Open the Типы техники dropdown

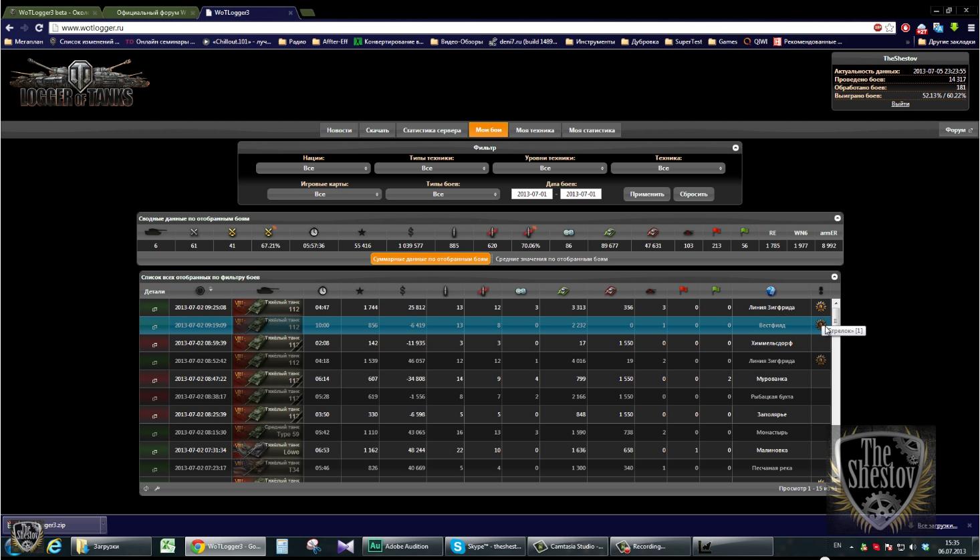click(432, 168)
